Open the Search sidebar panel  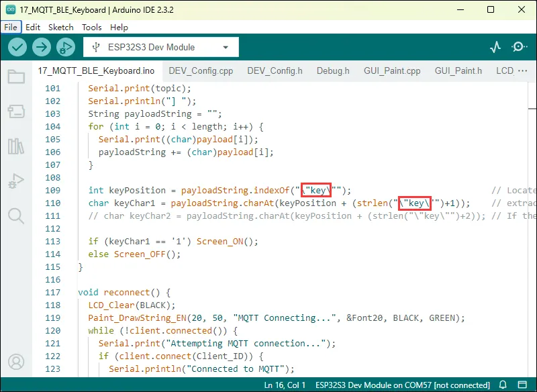pos(16,215)
